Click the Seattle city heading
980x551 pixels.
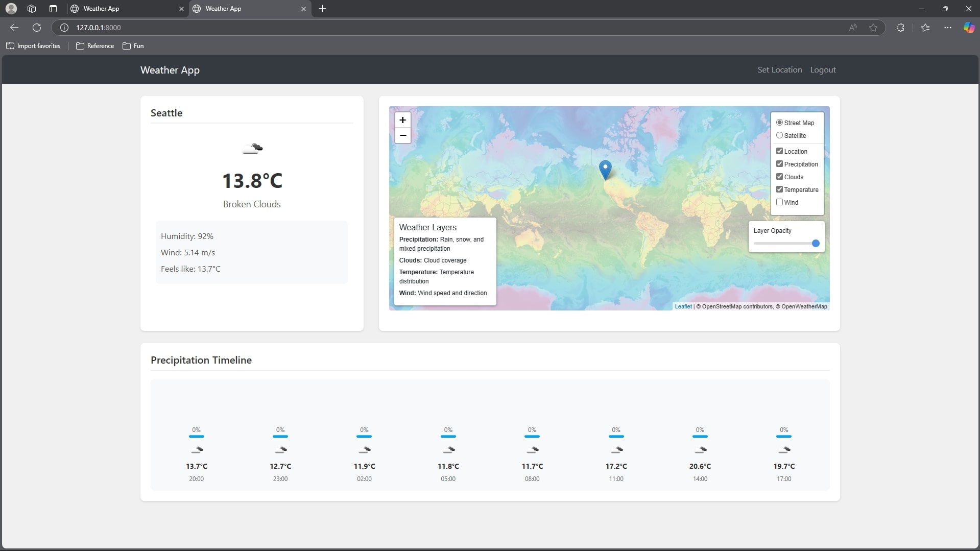pyautogui.click(x=166, y=113)
